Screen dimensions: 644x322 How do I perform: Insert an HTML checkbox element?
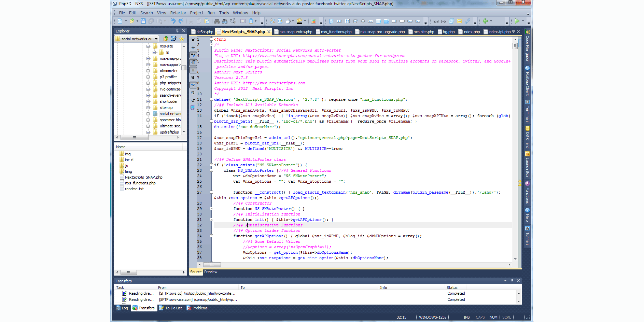point(355,21)
